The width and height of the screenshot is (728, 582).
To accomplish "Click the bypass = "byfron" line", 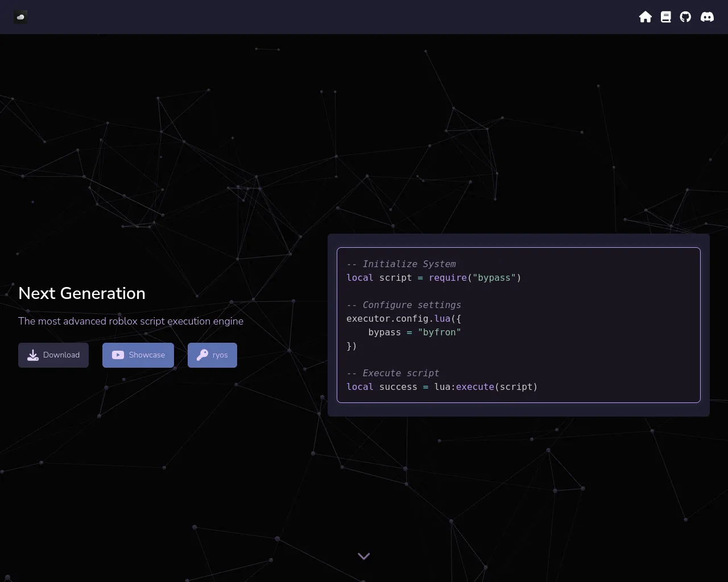I will coord(414,332).
